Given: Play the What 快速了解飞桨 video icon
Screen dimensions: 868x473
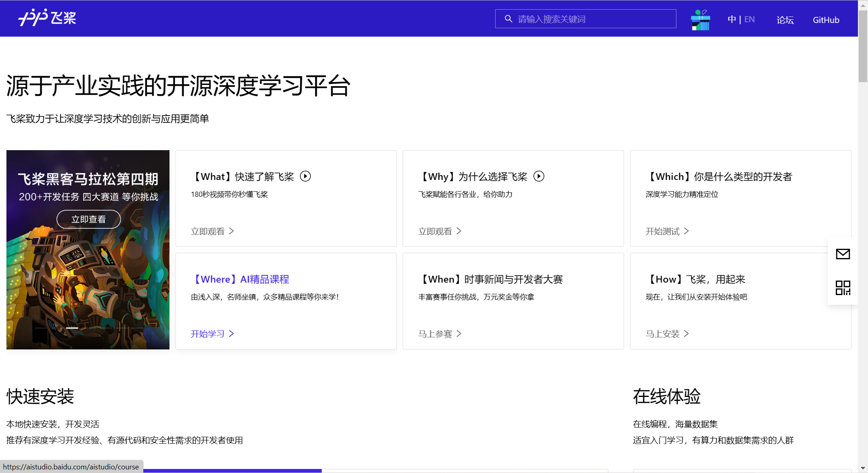Looking at the screenshot, I should [305, 176].
